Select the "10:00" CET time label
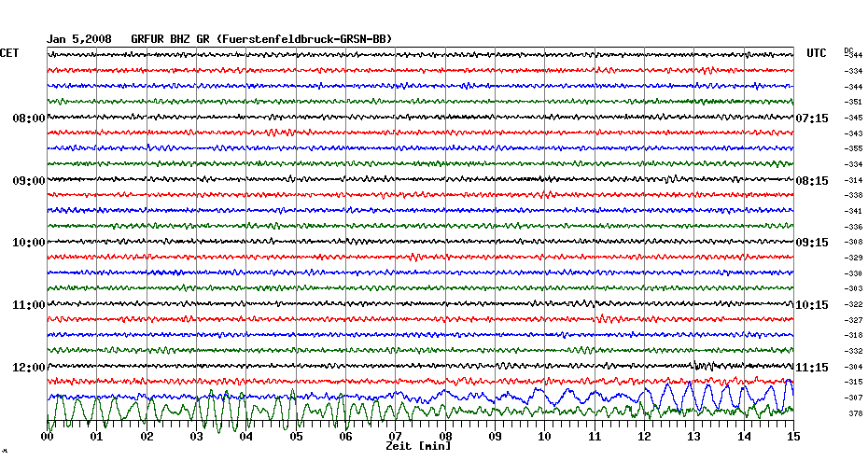The height and width of the screenshot is (461, 868). point(29,243)
